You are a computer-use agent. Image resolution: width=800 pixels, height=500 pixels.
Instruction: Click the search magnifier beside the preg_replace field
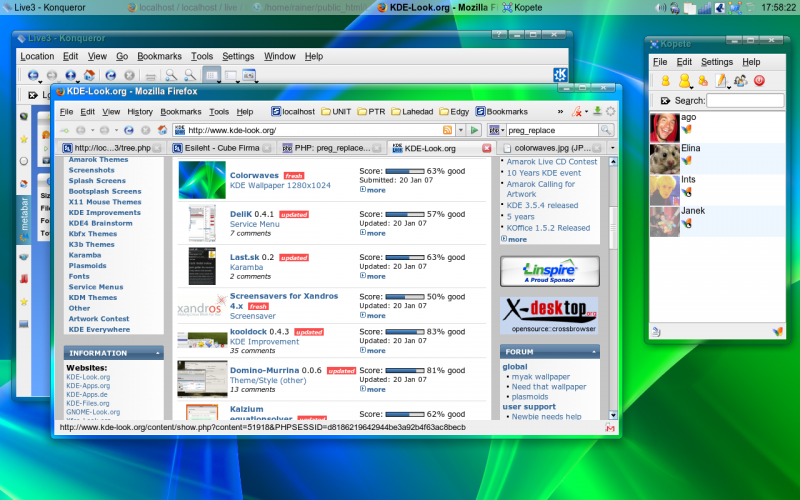click(606, 130)
